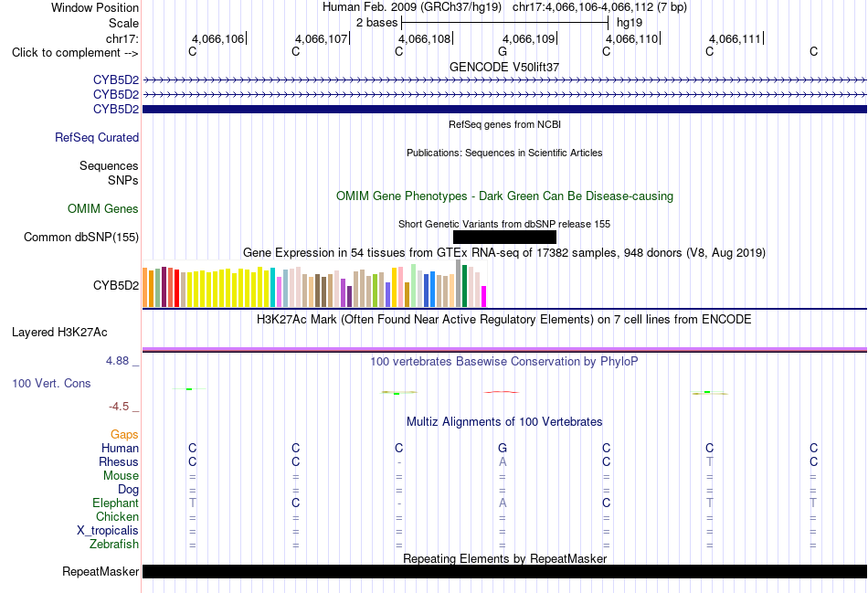
Task: Click the 'RefSeq genes from NCBI' title
Action: coord(504,124)
